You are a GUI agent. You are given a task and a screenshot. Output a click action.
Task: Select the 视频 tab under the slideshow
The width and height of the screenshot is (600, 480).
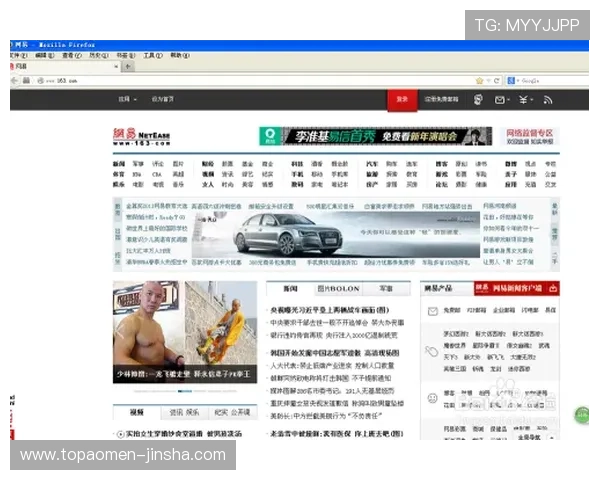(x=137, y=412)
